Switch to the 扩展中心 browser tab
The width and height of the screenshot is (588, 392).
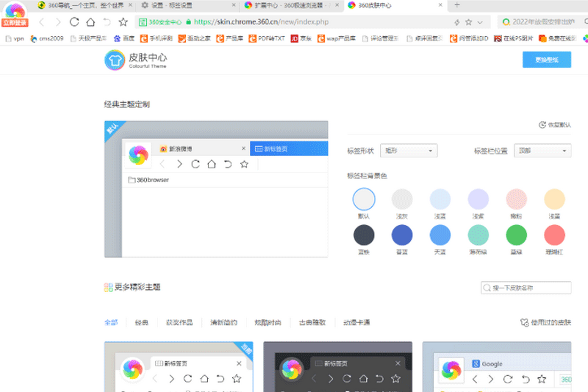coord(293,5)
